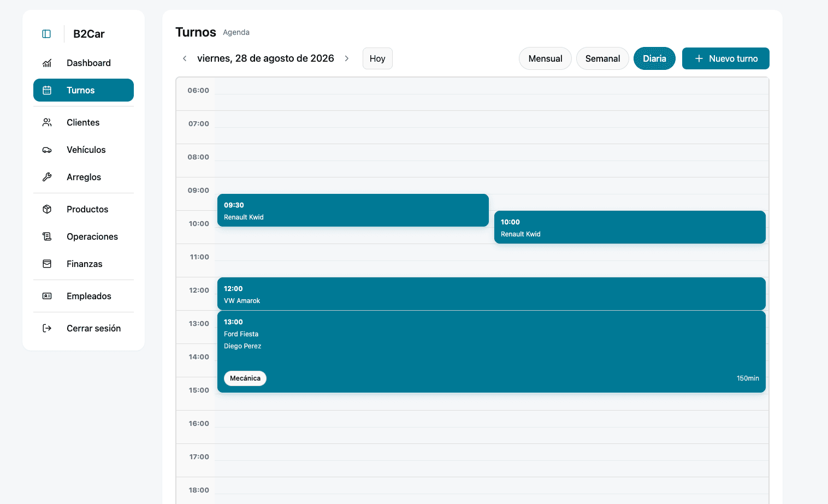Open the 12:00 VW Amarok appointment
Screen dimensions: 828x504
[492, 294]
